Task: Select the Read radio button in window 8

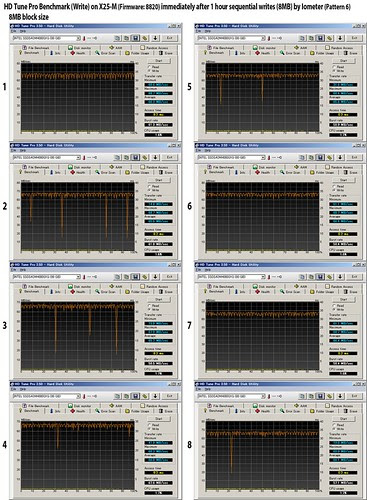Action: click(x=334, y=425)
